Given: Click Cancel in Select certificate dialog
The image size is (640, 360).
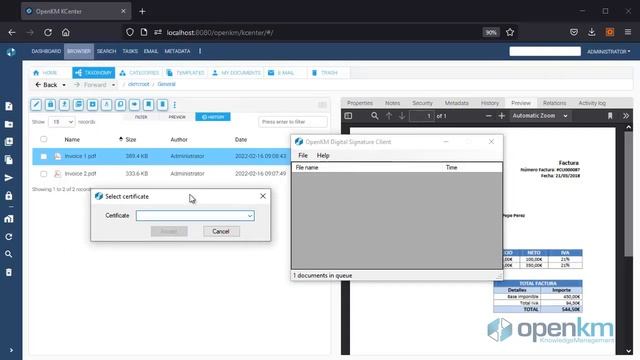Looking at the screenshot, I should point(221,231).
